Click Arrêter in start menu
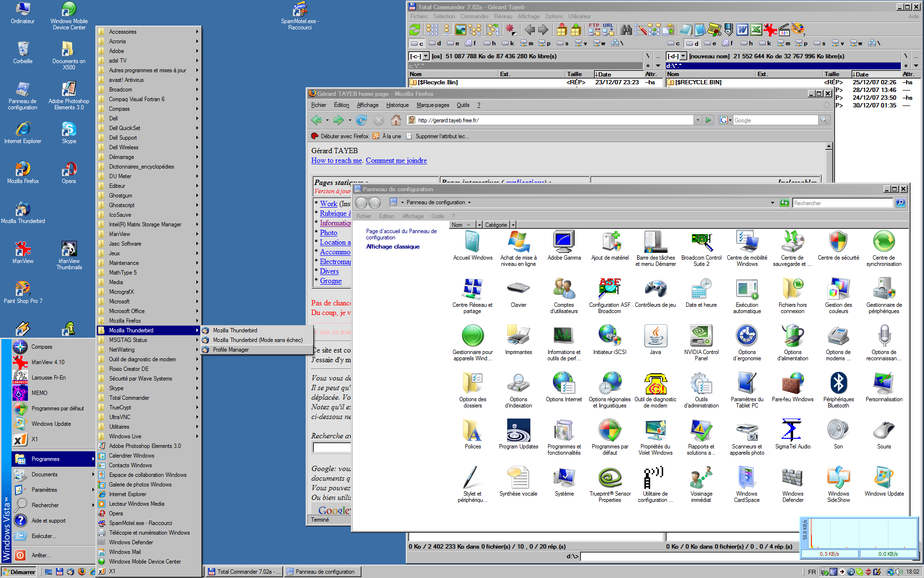This screenshot has height=578, width=924. coord(53,555)
